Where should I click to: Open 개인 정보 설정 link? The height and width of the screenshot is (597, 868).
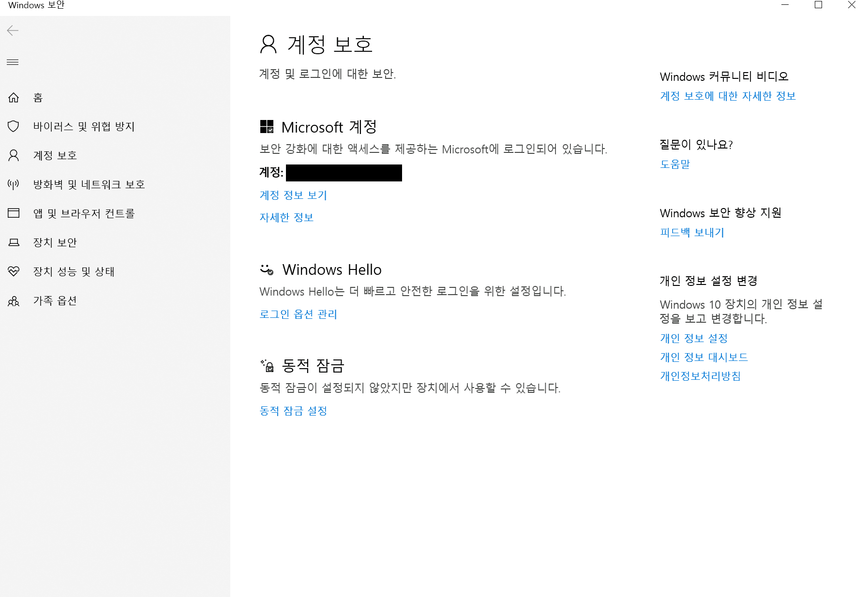pos(694,339)
